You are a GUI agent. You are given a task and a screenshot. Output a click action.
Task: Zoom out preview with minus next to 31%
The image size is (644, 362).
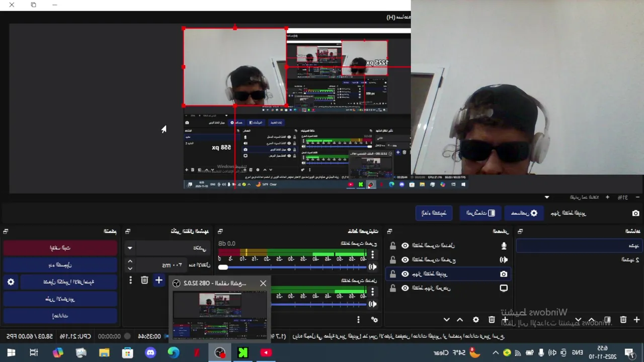point(638,197)
